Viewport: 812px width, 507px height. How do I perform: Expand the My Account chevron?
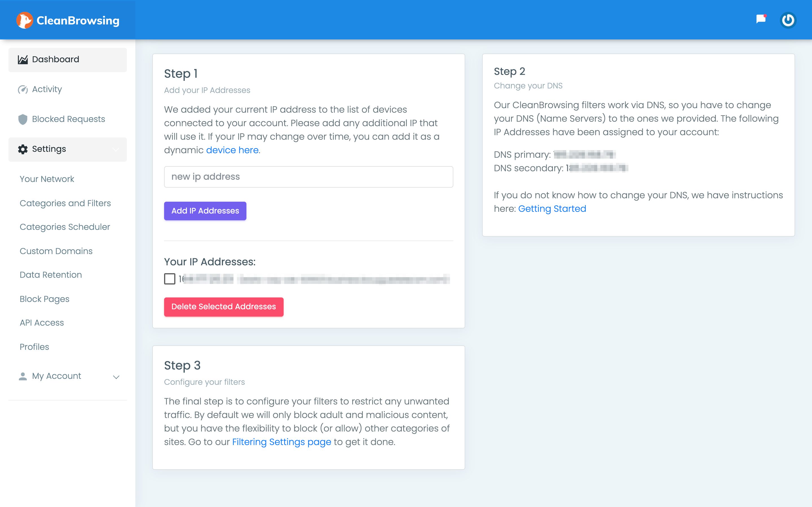tap(116, 377)
